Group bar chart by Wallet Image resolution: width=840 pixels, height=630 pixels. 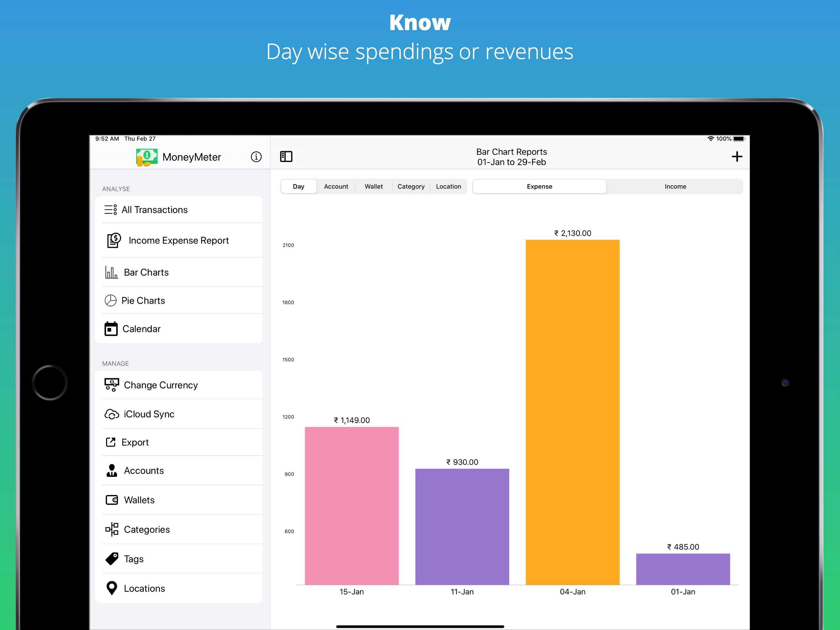(373, 186)
